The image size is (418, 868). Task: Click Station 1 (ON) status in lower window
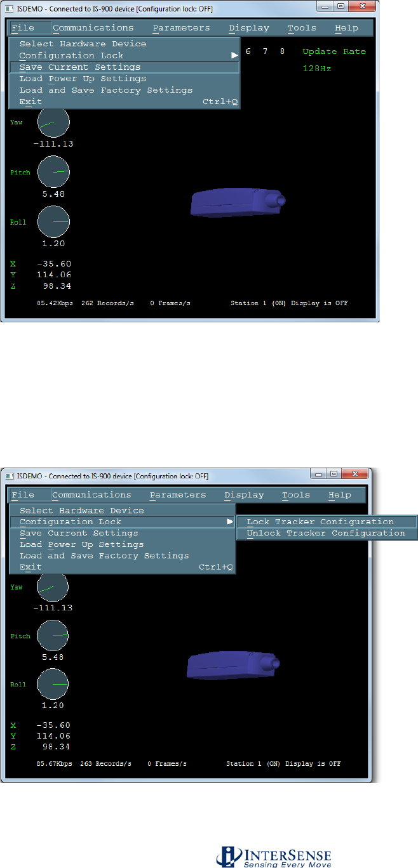(254, 764)
